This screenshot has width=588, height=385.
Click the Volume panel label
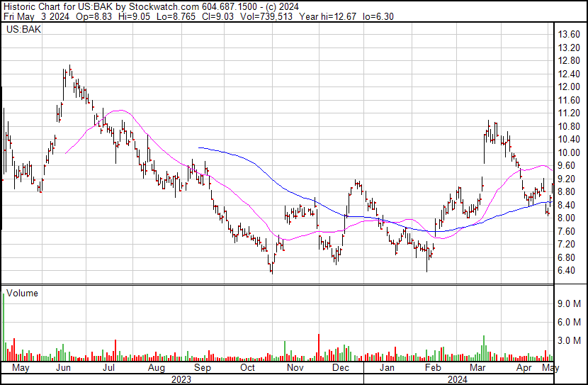[22, 293]
